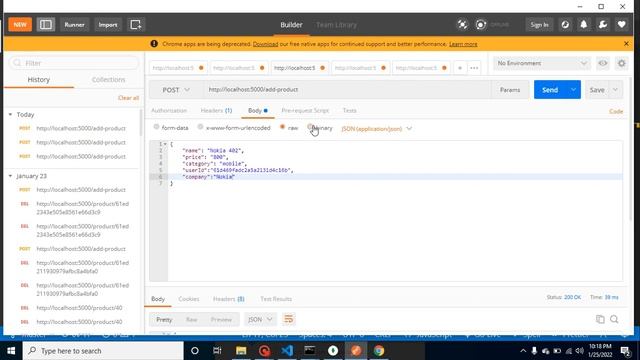Click the Clear all link
This screenshot has height=360, width=640.
point(128,98)
